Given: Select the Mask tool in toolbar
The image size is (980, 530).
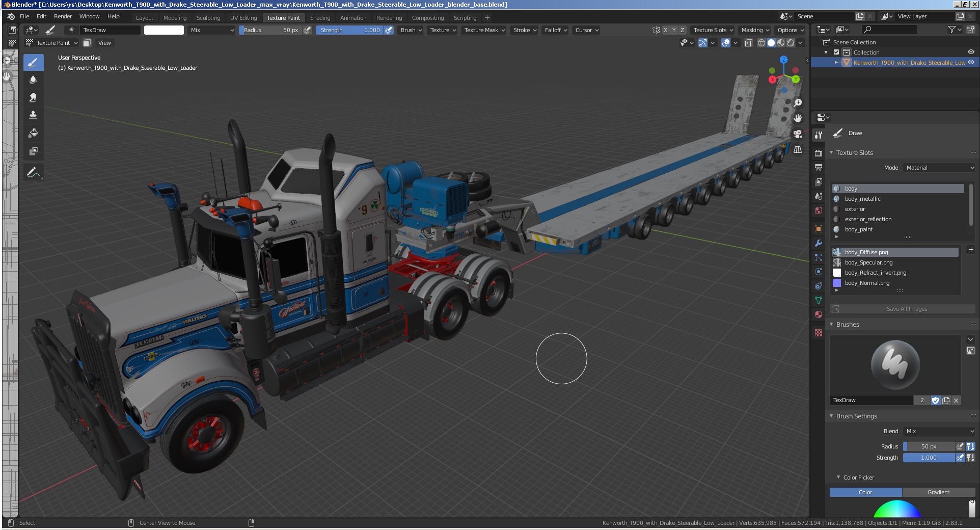Looking at the screenshot, I should (x=33, y=151).
